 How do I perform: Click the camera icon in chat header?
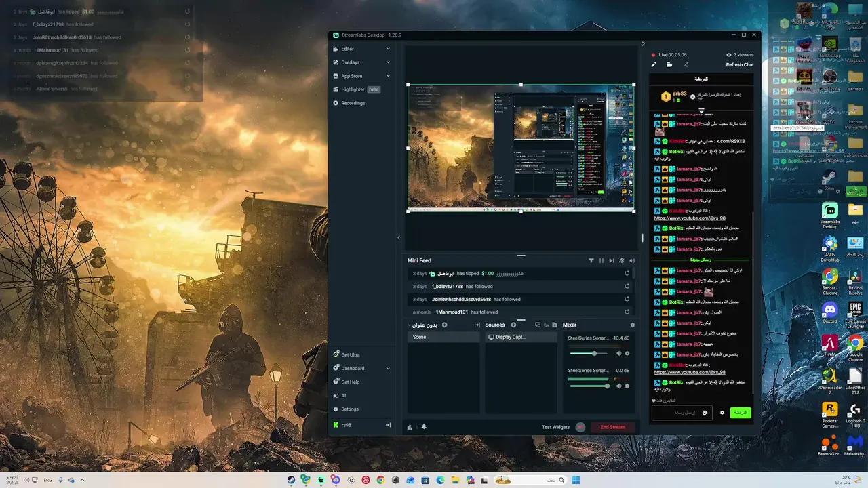669,64
